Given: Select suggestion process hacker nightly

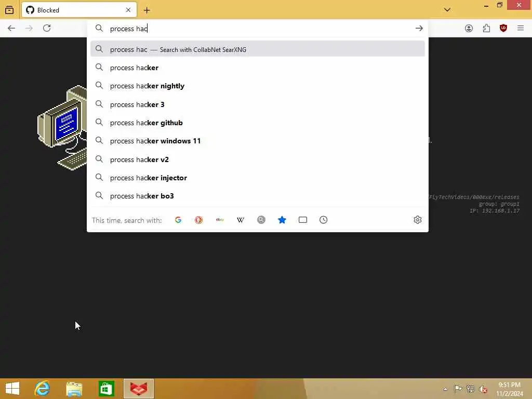Looking at the screenshot, I should click(258, 86).
